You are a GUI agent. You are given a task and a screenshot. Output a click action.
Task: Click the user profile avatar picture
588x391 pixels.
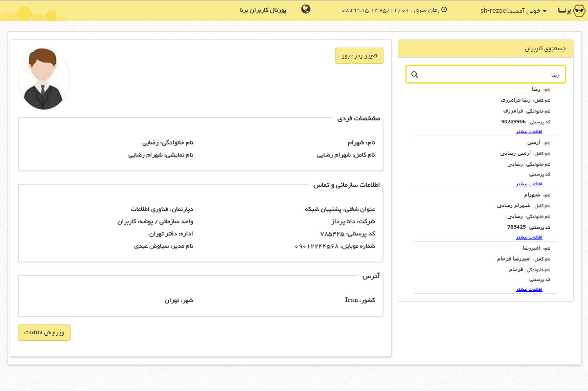tap(44, 79)
